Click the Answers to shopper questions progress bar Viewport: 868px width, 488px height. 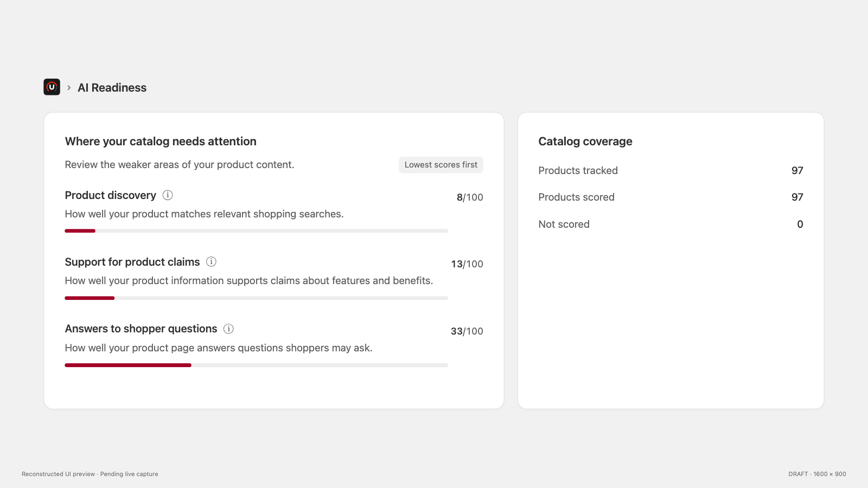(x=256, y=365)
